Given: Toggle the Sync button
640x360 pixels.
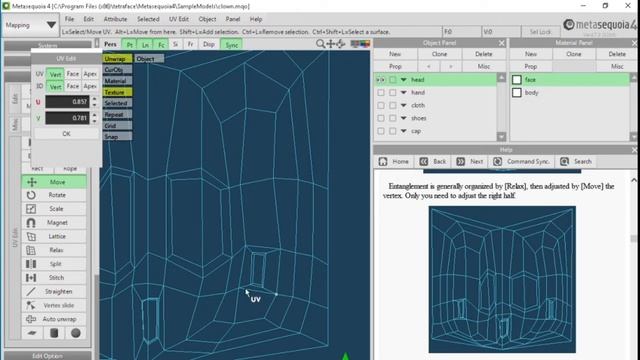Looking at the screenshot, I should pos(231,45).
